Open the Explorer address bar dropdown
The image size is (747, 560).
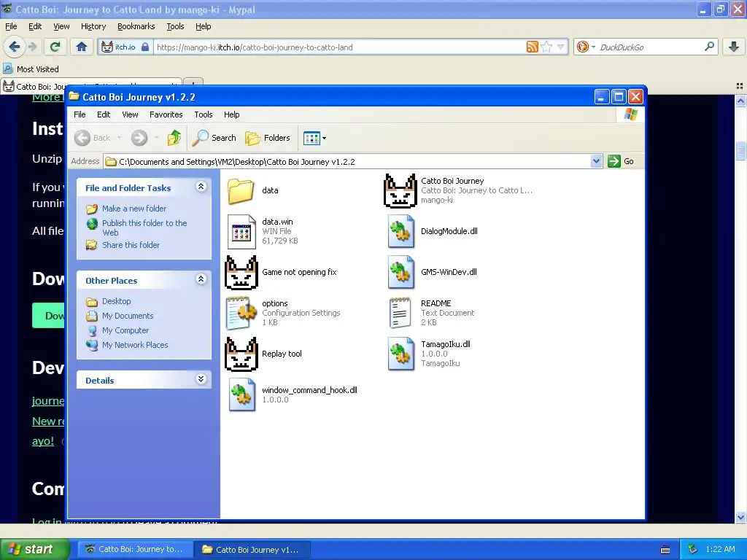click(x=596, y=161)
